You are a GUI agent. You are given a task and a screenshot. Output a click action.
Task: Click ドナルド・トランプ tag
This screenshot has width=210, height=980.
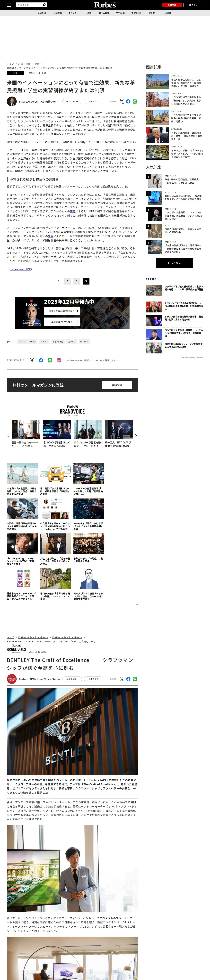pos(27,342)
